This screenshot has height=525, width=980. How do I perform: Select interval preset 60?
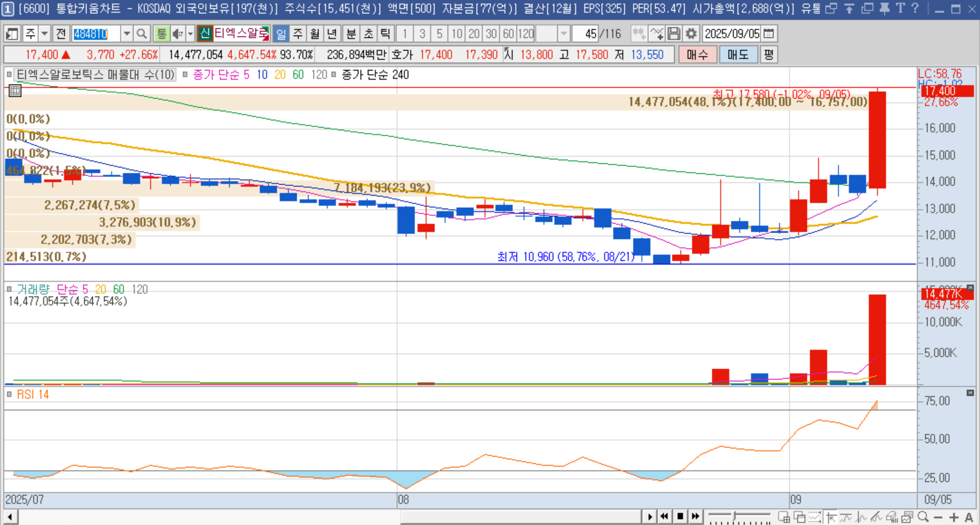[x=509, y=34]
